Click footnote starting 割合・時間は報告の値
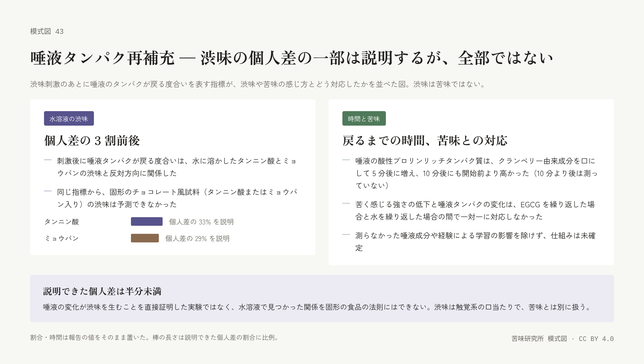644x364 pixels. [x=155, y=338]
